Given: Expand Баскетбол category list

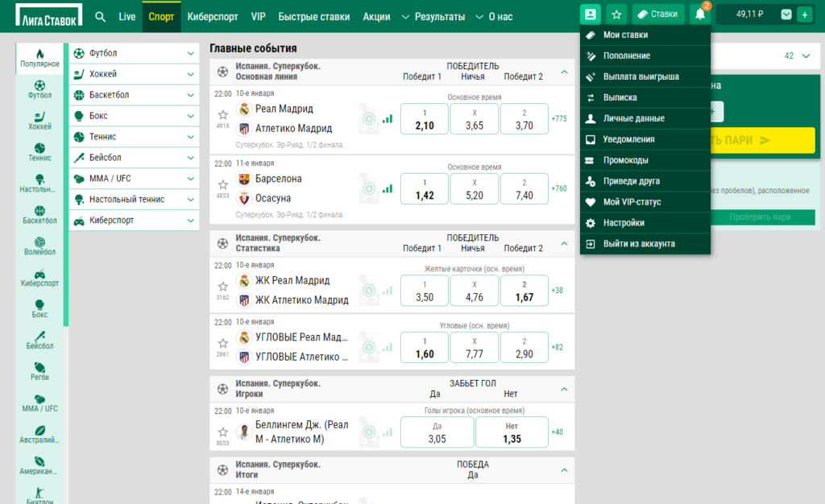Looking at the screenshot, I should point(190,95).
